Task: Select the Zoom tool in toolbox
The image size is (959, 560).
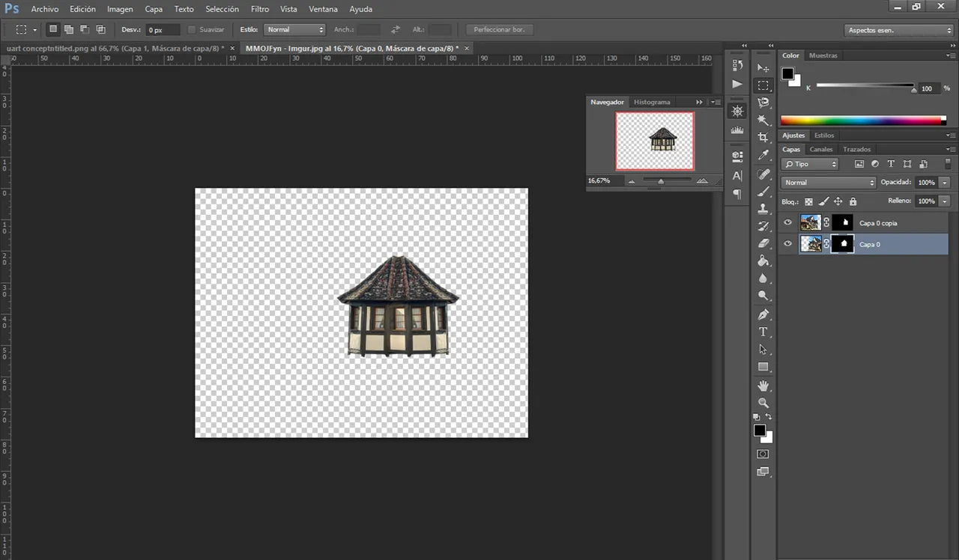Action: click(763, 403)
